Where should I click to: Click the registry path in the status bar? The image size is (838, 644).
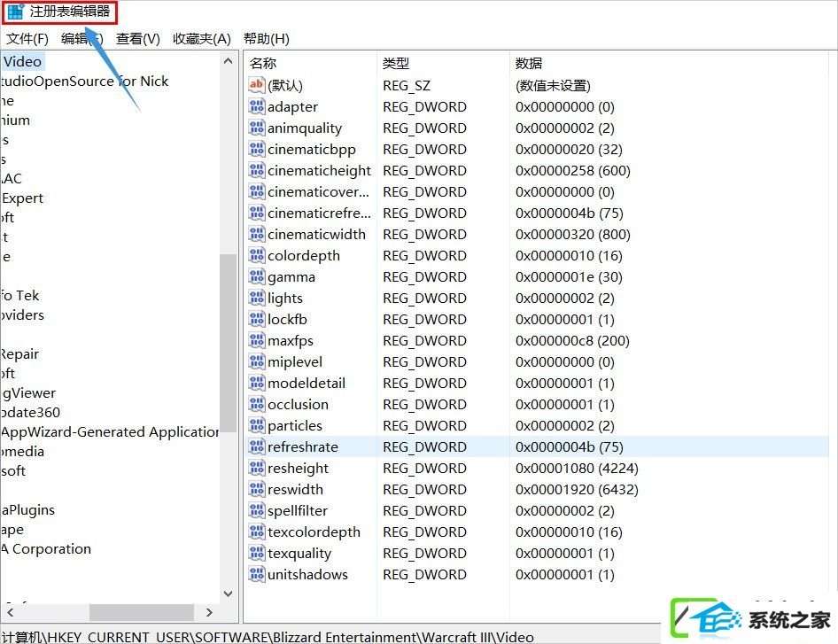(x=268, y=637)
